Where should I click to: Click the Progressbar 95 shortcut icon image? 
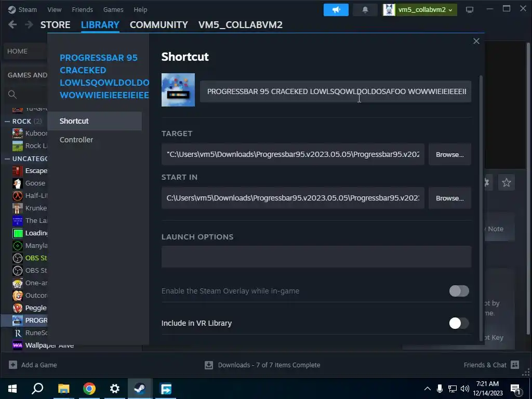(x=178, y=90)
